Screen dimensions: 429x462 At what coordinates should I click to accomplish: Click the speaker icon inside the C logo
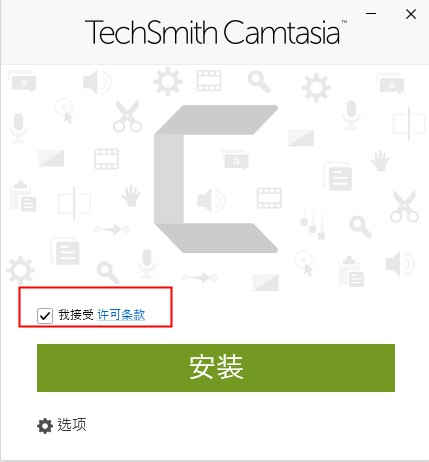point(211,200)
